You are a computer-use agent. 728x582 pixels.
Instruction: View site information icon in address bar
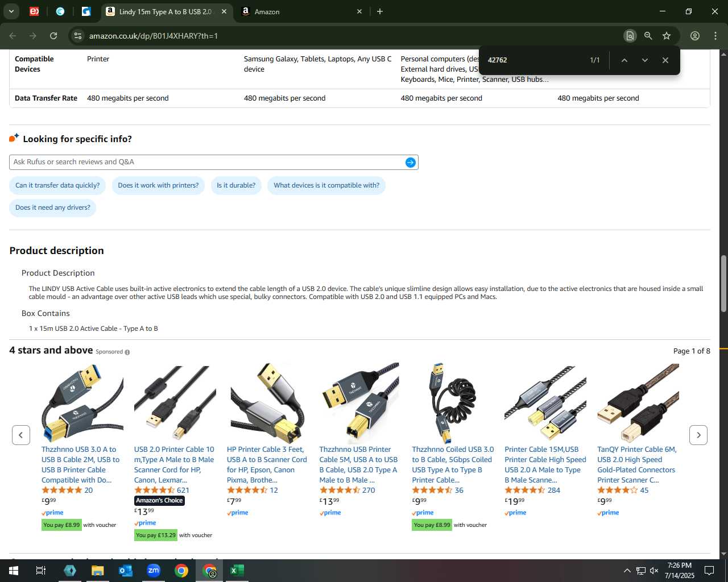[x=78, y=36]
